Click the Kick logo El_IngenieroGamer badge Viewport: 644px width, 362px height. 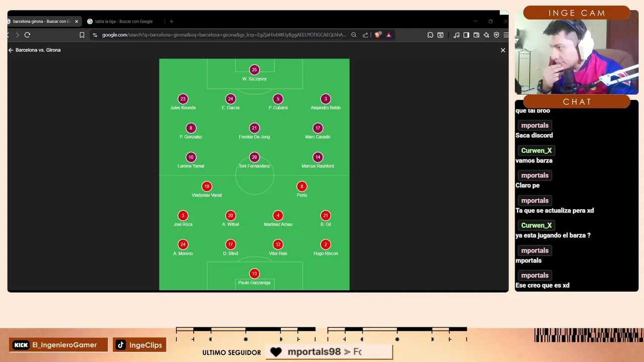pyautogui.click(x=58, y=345)
